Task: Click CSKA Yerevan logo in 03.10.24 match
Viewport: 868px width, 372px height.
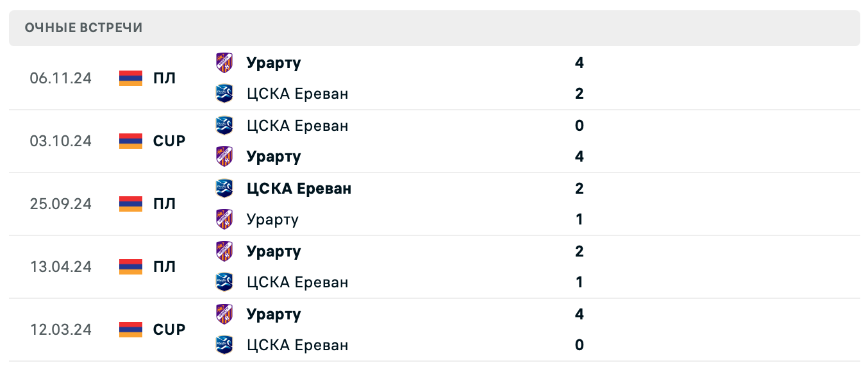Action: 224,125
